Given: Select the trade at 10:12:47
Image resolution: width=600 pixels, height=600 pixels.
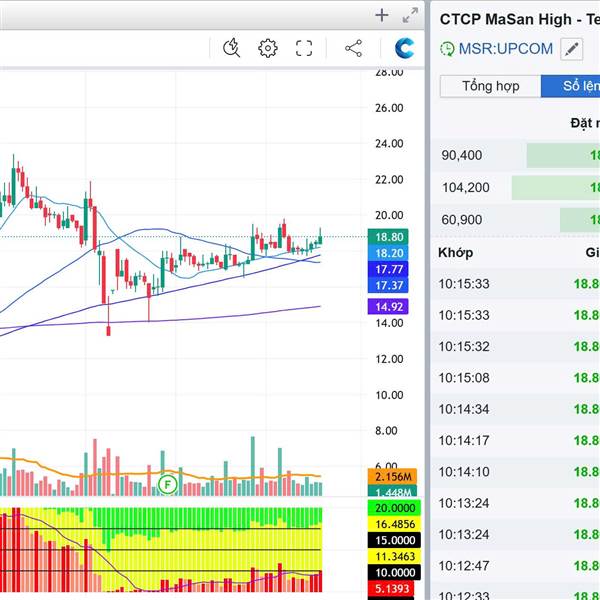Looking at the screenshot, I should pos(516,566).
